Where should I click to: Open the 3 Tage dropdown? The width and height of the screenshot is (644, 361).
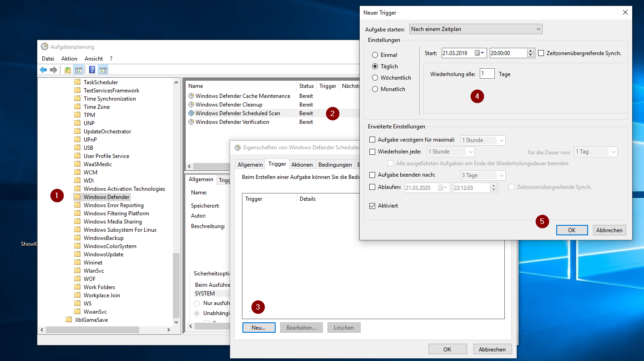point(483,175)
